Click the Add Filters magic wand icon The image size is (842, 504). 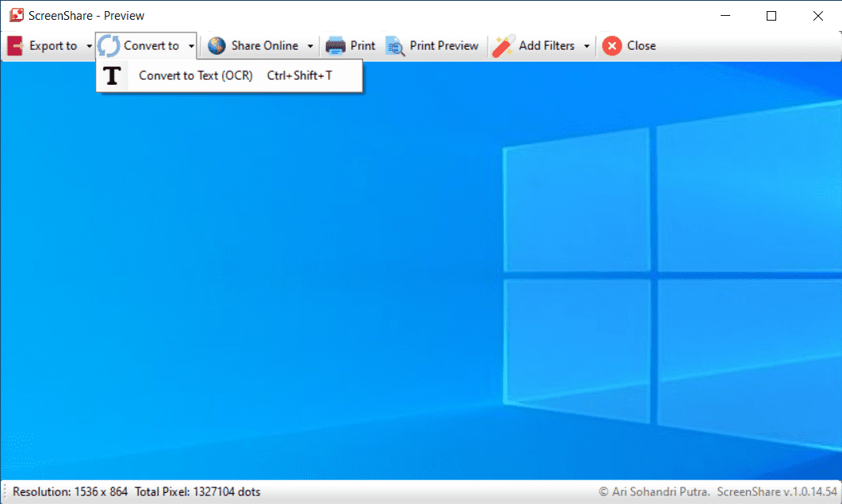(x=503, y=46)
